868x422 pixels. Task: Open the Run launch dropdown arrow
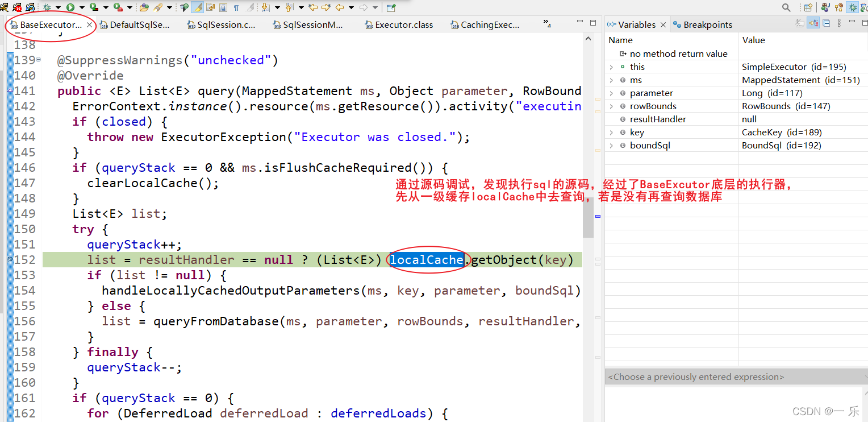click(82, 7)
